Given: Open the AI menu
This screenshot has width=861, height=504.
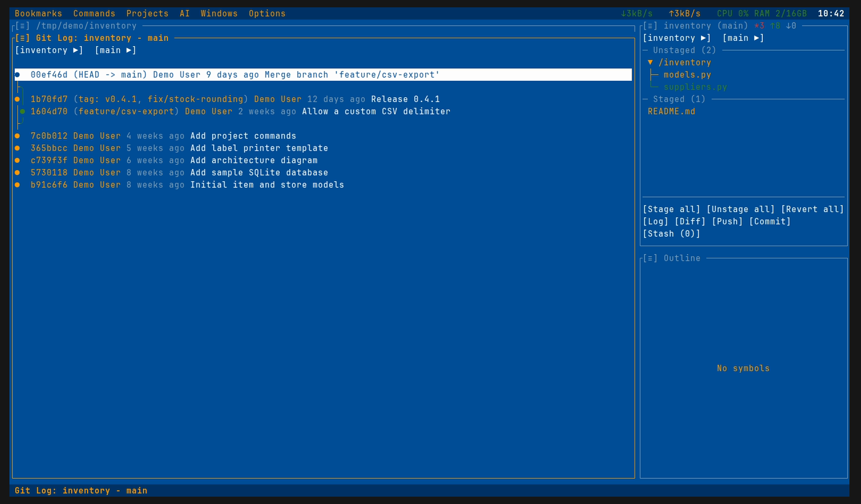Looking at the screenshot, I should coord(185,14).
